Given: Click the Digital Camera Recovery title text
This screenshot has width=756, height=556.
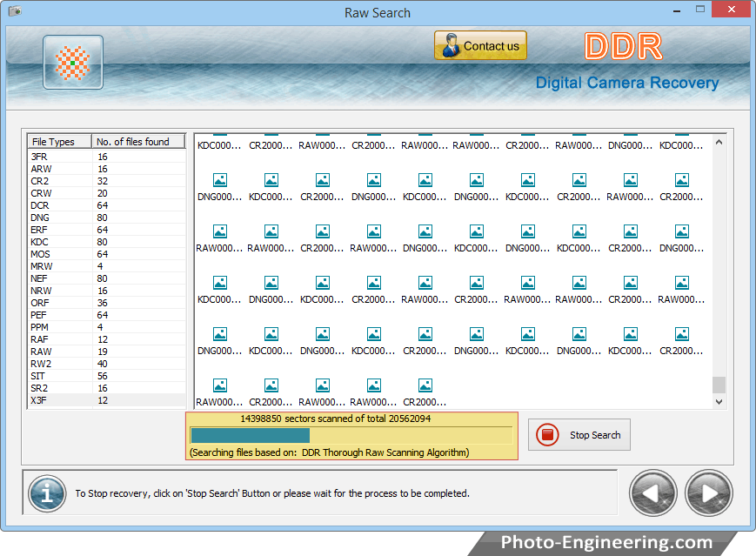Looking at the screenshot, I should [x=627, y=83].
